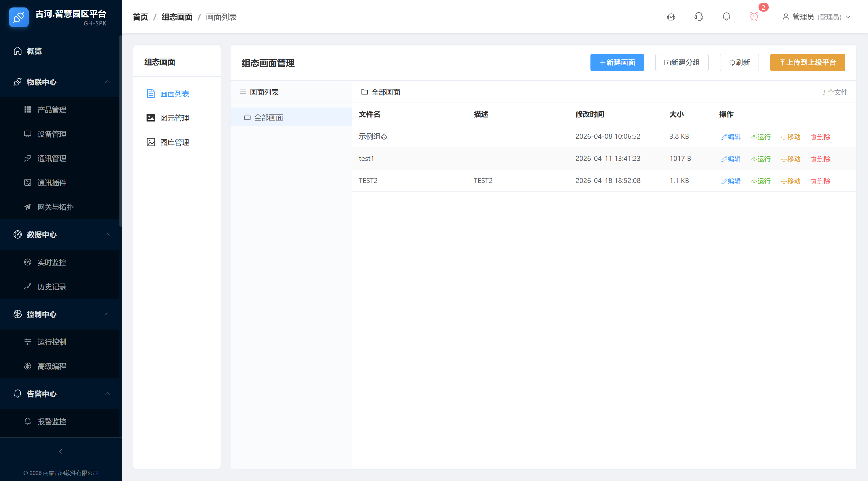Open the customer service robot icon
Screen dimensions: 868x481
[671, 17]
